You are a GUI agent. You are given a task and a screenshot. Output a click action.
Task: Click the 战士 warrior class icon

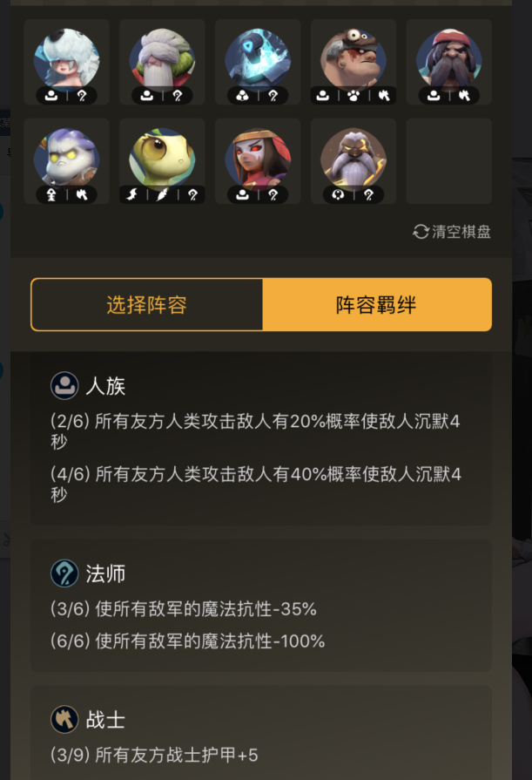[x=64, y=719]
